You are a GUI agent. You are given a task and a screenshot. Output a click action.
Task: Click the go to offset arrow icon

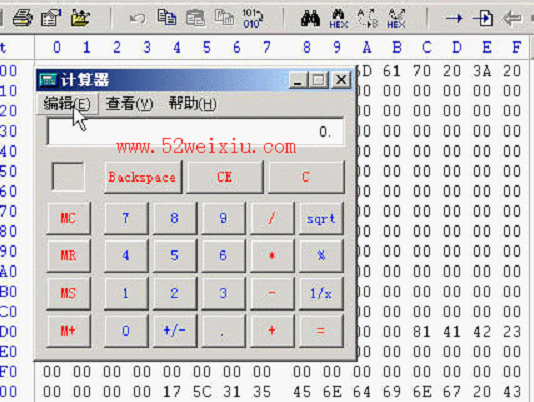[x=483, y=18]
